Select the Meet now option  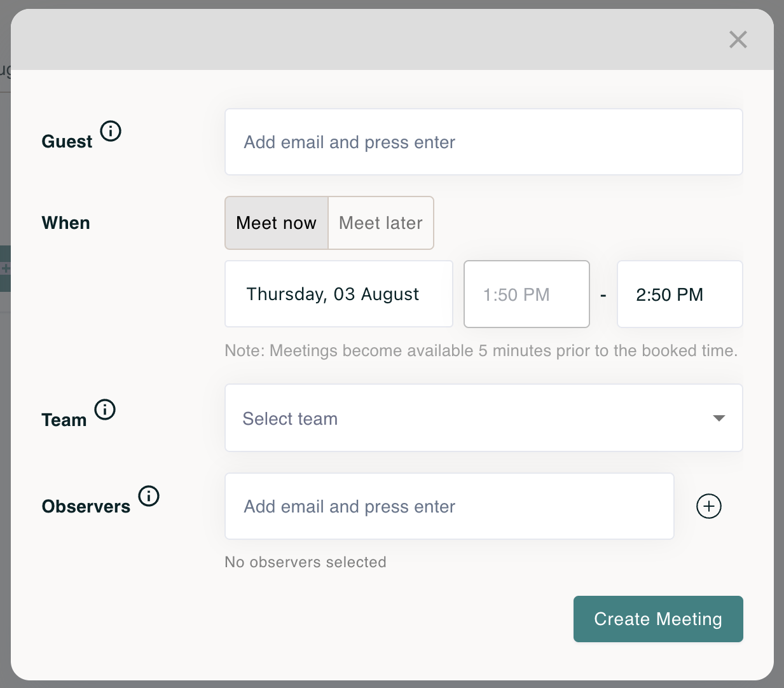(x=276, y=223)
